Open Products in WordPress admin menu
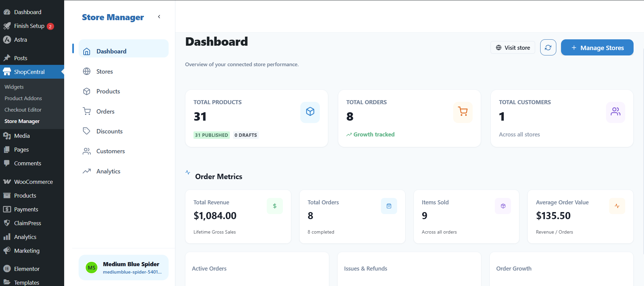644x286 pixels. pos(32,196)
